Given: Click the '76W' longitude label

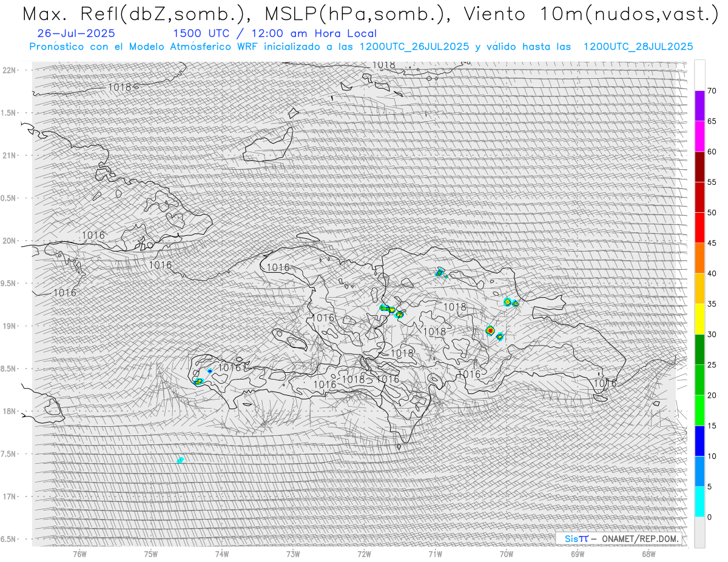Looking at the screenshot, I should [x=79, y=554].
